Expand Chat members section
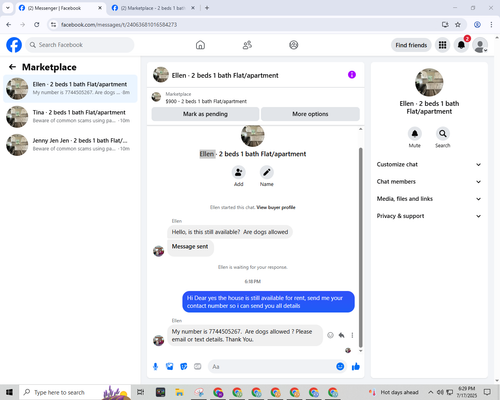The width and height of the screenshot is (500, 400). [429, 182]
